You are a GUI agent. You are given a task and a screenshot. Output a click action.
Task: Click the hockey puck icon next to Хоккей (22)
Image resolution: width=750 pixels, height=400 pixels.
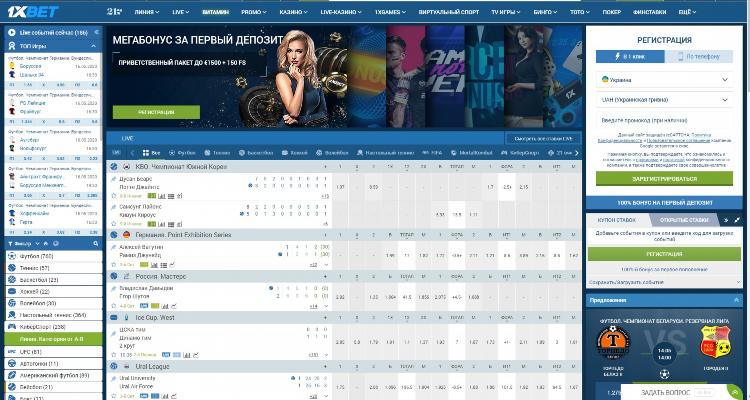12,291
